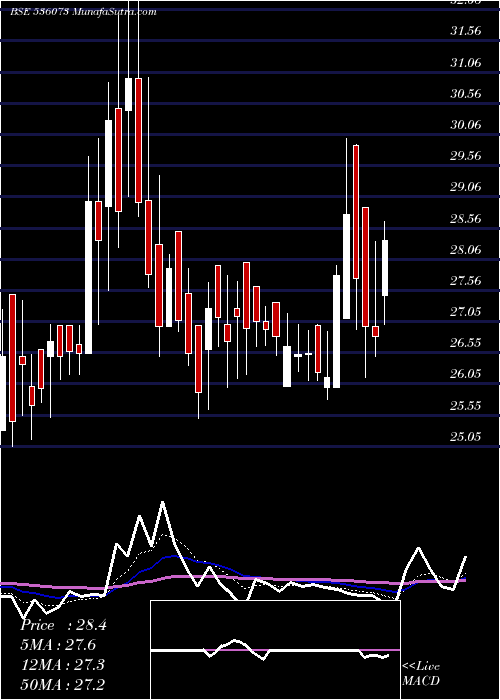Select the 30.06 price level label
Screen dimensions: 500x700
[x=466, y=125]
